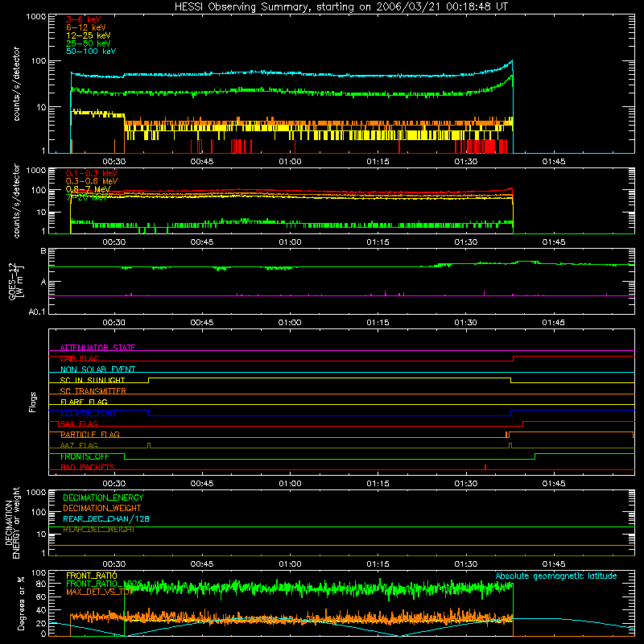Select the NON_SOLAR_EVENT flag label
Viewport: 644px width, 644px height.
pos(97,369)
